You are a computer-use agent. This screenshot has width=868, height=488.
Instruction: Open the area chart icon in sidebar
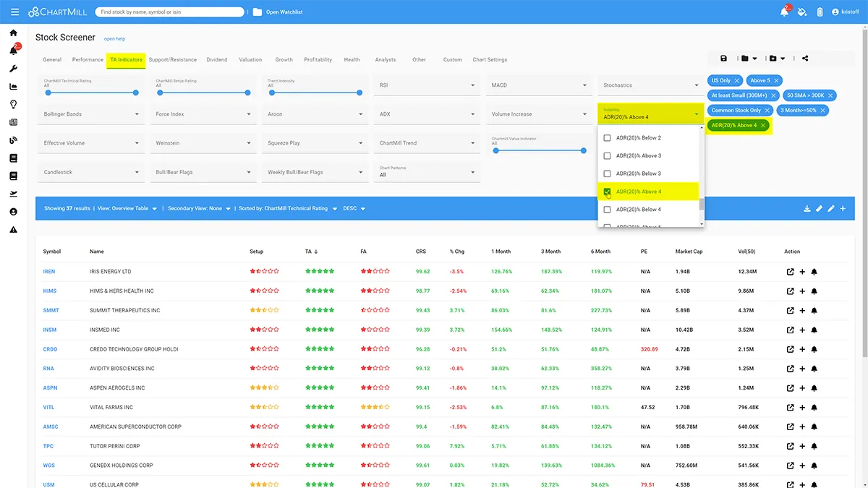(14, 87)
